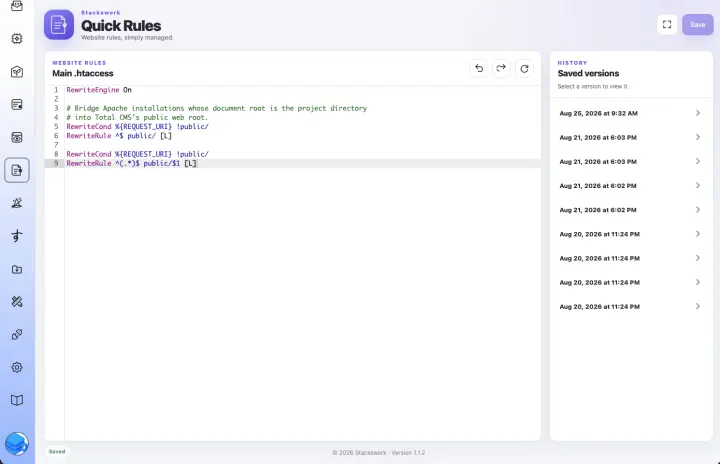Open the plug connector sidebar icon
This screenshot has width=720, height=464.
(17, 334)
